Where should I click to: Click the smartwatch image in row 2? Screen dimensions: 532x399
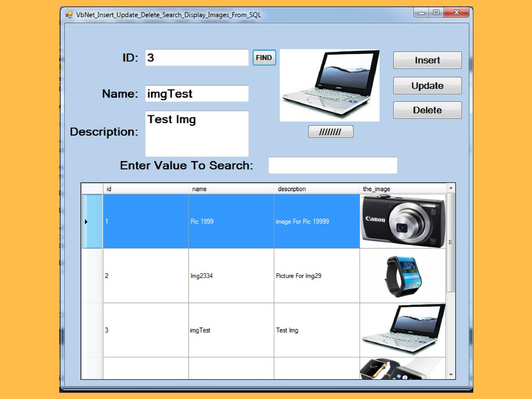[403, 276]
